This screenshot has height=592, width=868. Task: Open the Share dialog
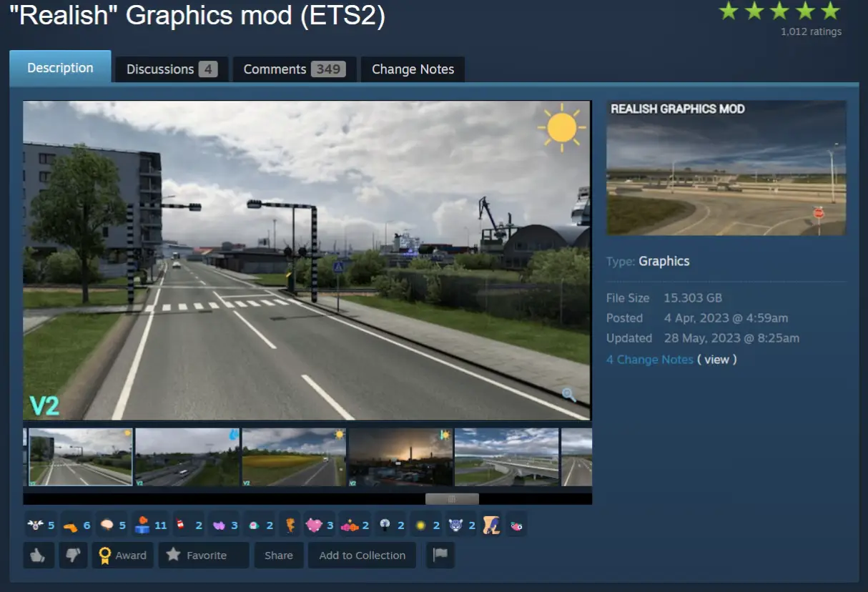[x=279, y=555]
